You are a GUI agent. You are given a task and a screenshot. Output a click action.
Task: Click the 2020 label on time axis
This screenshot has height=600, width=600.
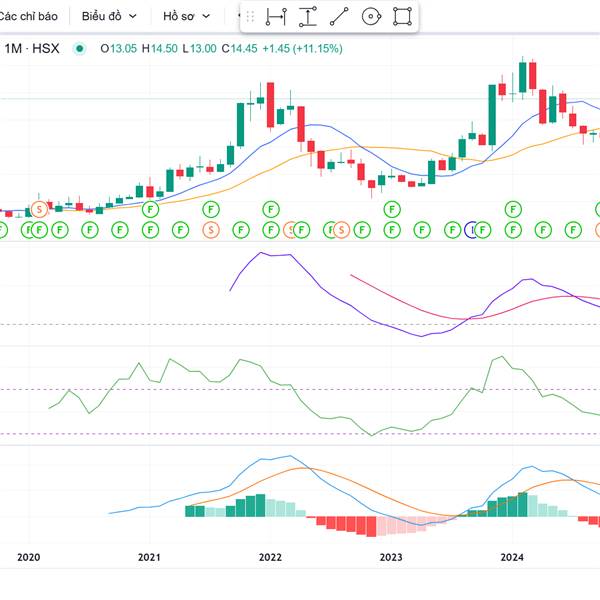(x=29, y=557)
